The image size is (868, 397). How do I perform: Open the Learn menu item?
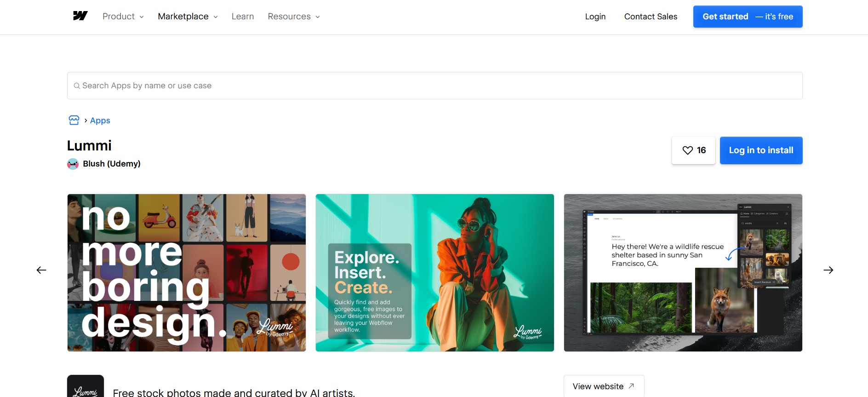(243, 17)
